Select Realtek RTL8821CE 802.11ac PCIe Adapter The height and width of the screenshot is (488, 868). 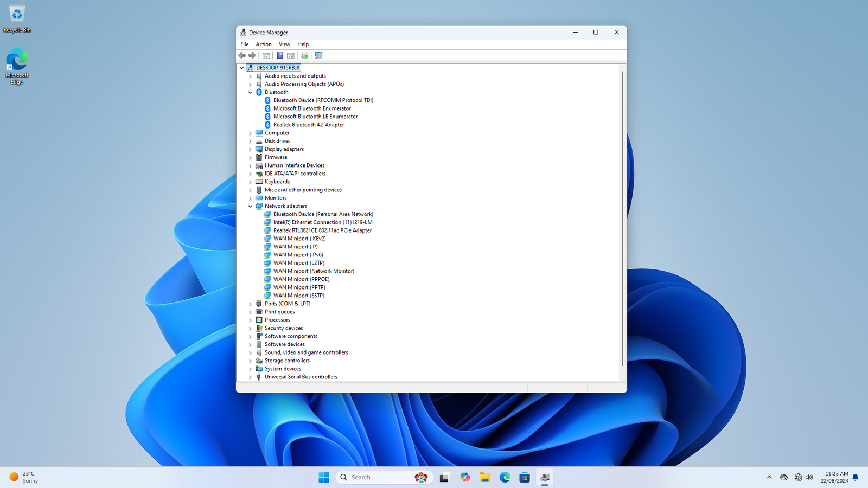click(x=322, y=230)
